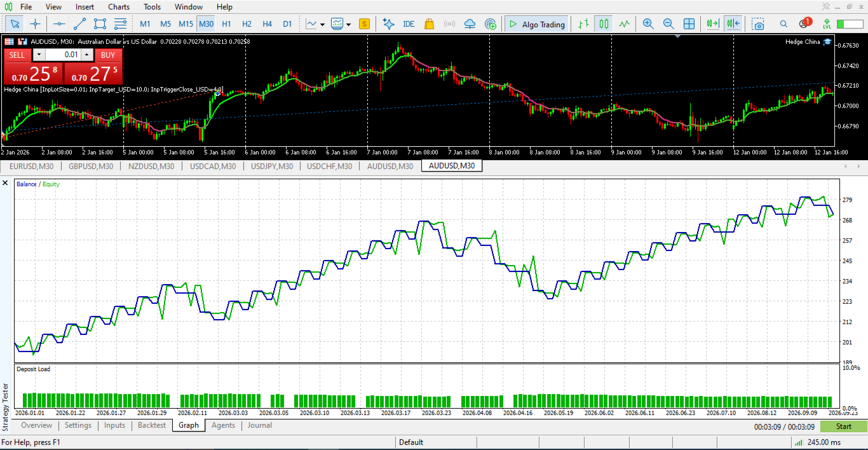Select the H1 timeframe
Screen dimensions: 868x450
[x=226, y=24]
